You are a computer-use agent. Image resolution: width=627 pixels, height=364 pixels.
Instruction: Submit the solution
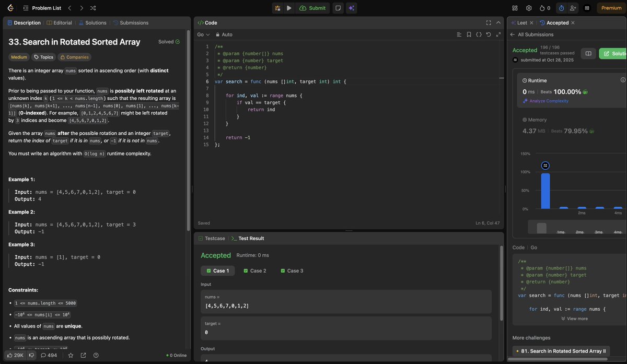[312, 8]
